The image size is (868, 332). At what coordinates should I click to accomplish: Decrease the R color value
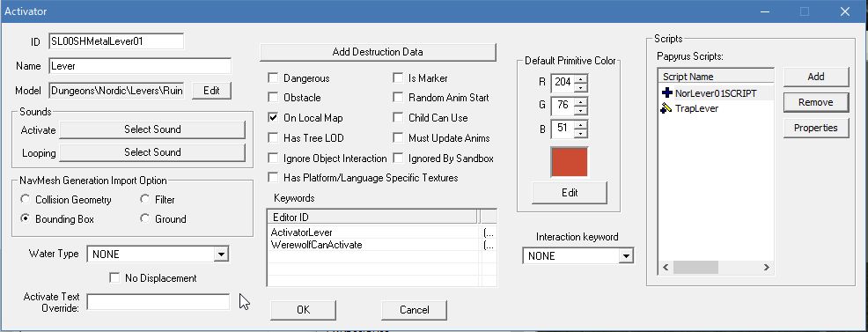[580, 87]
